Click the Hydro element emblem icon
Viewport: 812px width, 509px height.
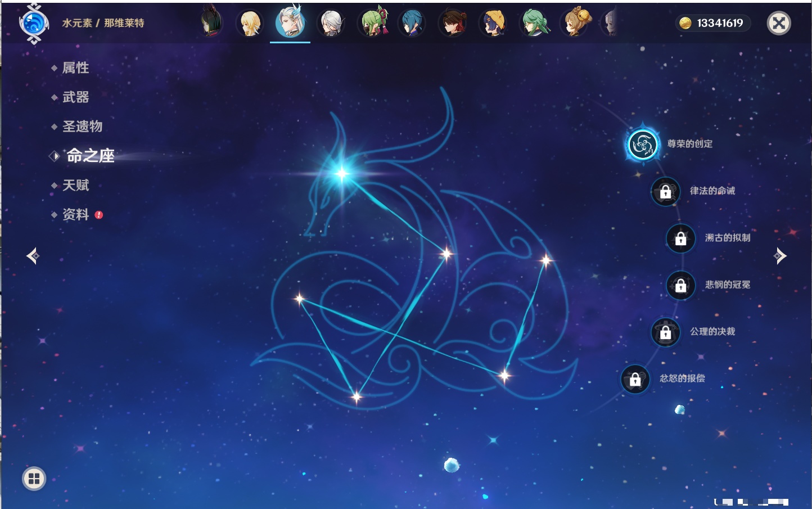[34, 23]
